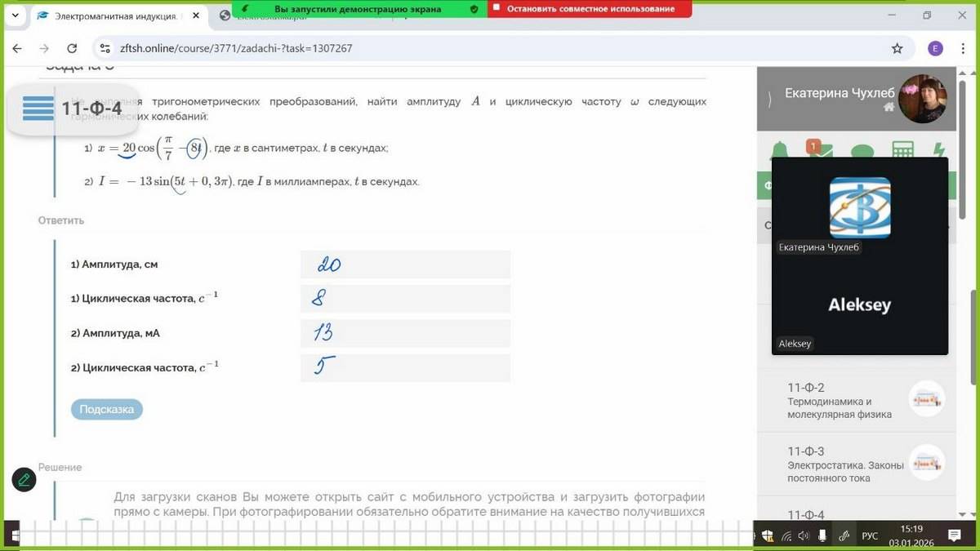Switch the РУС keyboard language indicator
Screen dimensions: 980x551
(x=870, y=535)
